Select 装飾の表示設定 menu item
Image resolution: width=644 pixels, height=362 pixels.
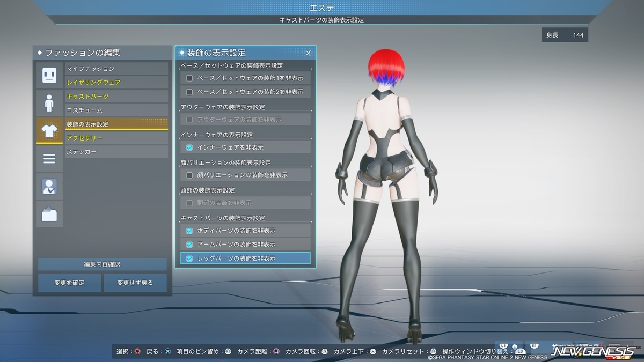coord(116,124)
